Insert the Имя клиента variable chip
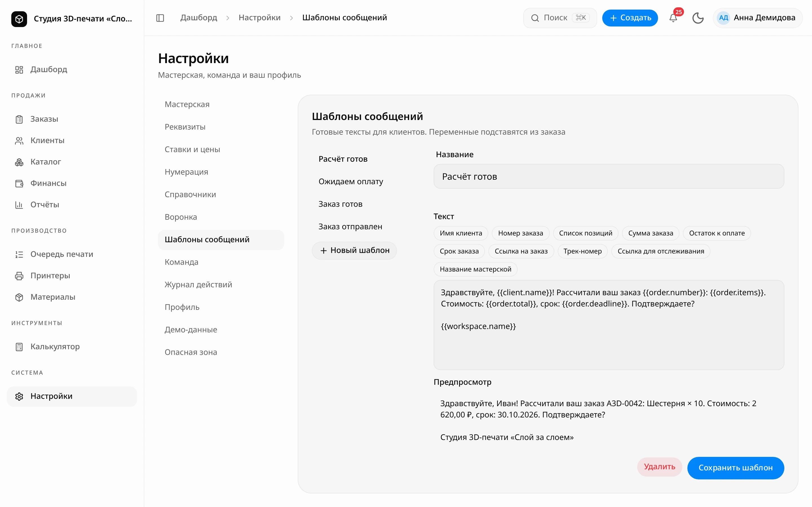812x507 pixels. (x=461, y=233)
